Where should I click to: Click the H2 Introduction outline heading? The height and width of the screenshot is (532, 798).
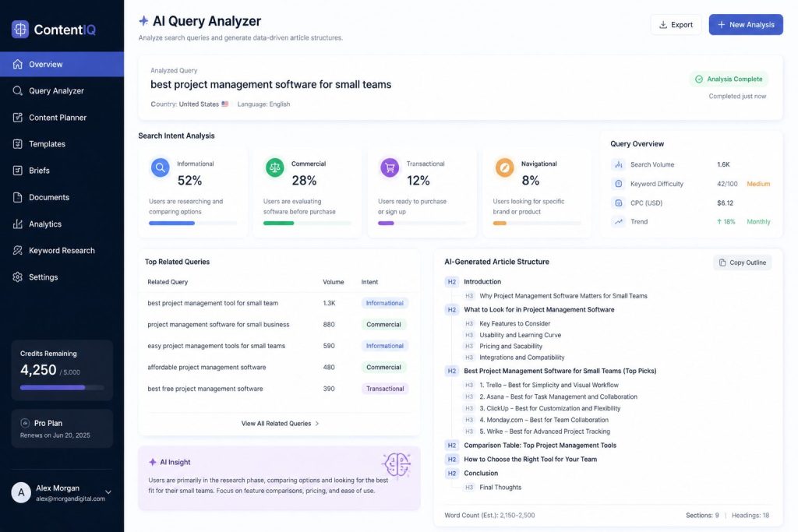482,282
